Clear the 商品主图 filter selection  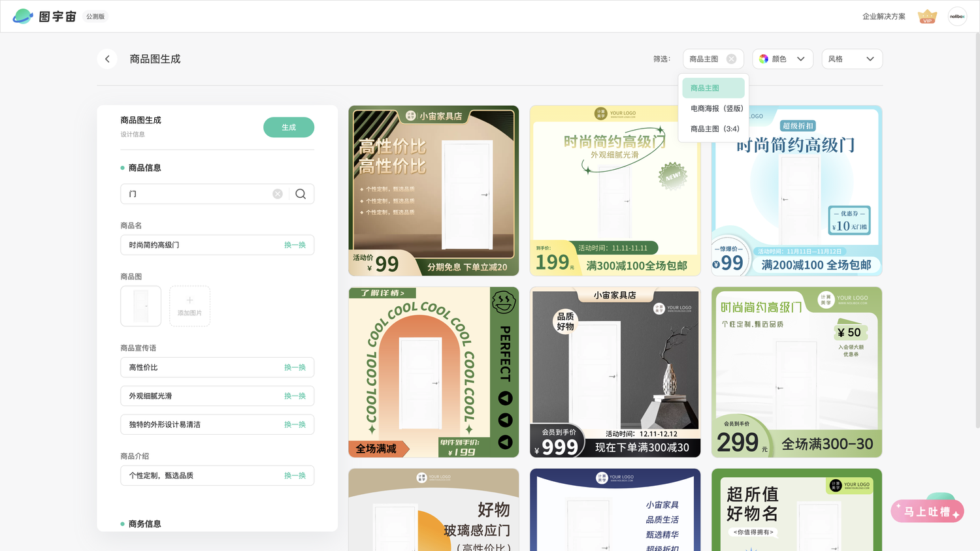pos(731,59)
